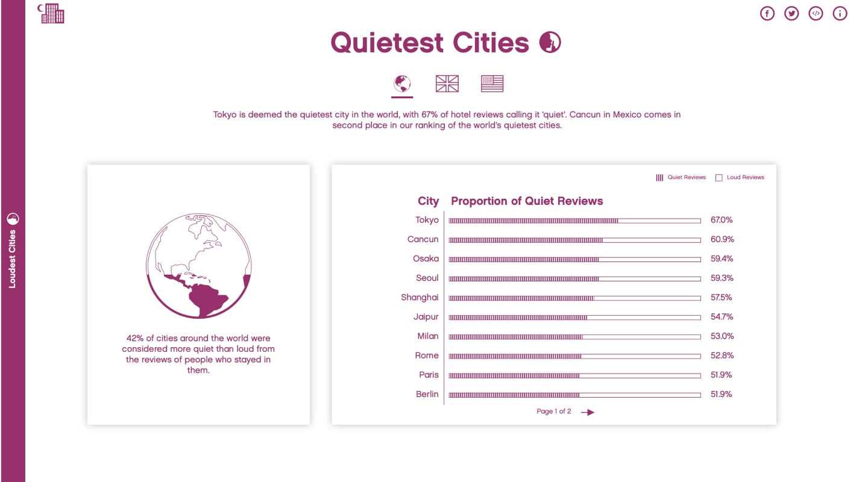Click the 42% of cities caption text

[x=198, y=354]
